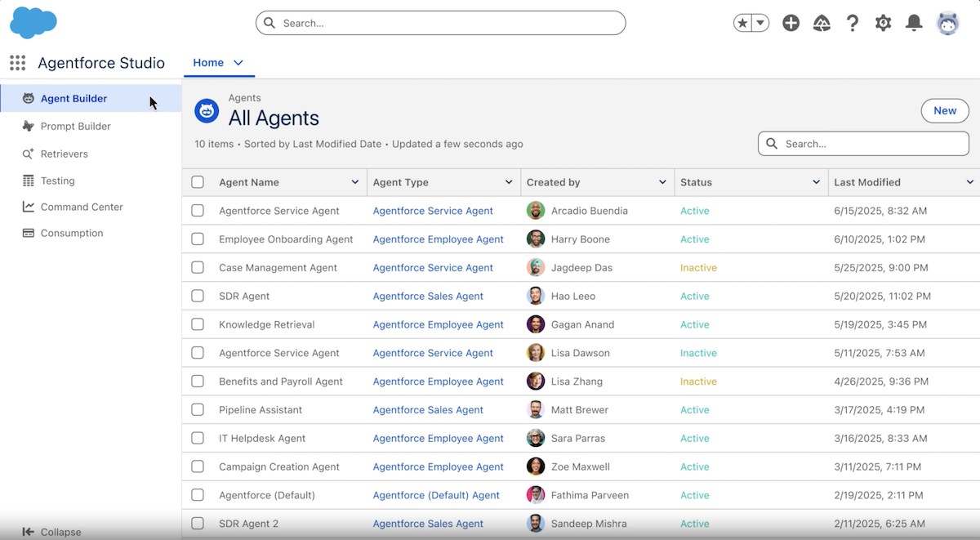Click the Salesforce cloud logo
This screenshot has width=980, height=540.
[33, 23]
